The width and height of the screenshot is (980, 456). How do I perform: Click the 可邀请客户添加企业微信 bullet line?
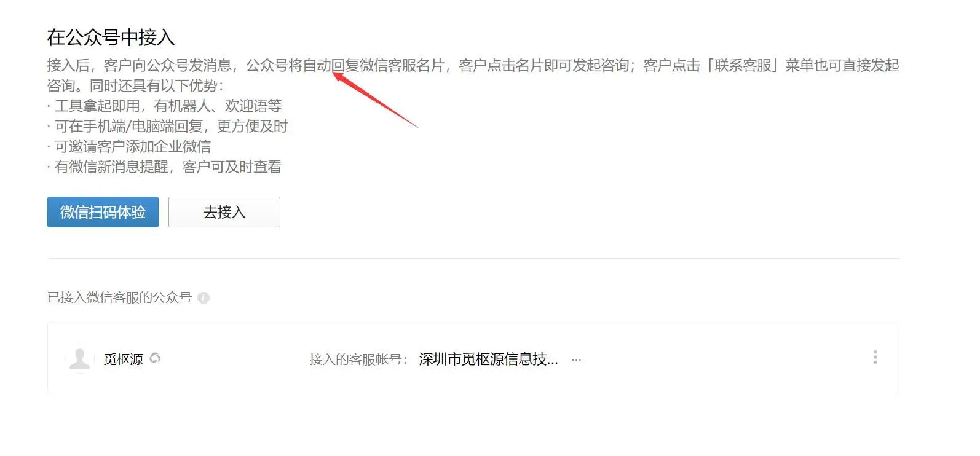[129, 147]
